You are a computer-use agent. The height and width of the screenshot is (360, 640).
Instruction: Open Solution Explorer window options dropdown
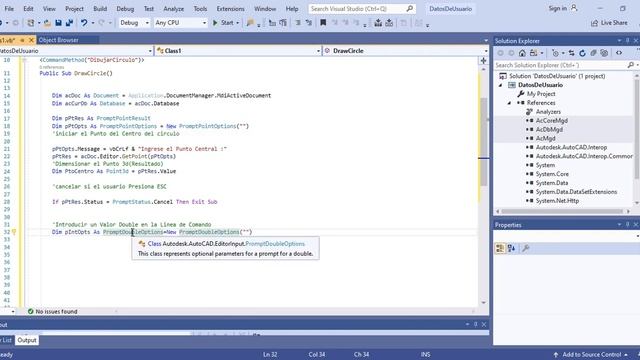click(619, 41)
